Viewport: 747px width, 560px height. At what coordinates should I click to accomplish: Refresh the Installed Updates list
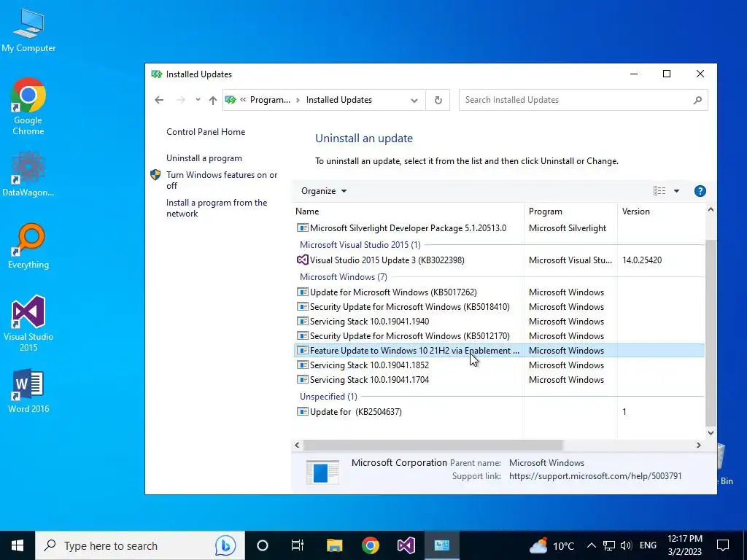[438, 100]
